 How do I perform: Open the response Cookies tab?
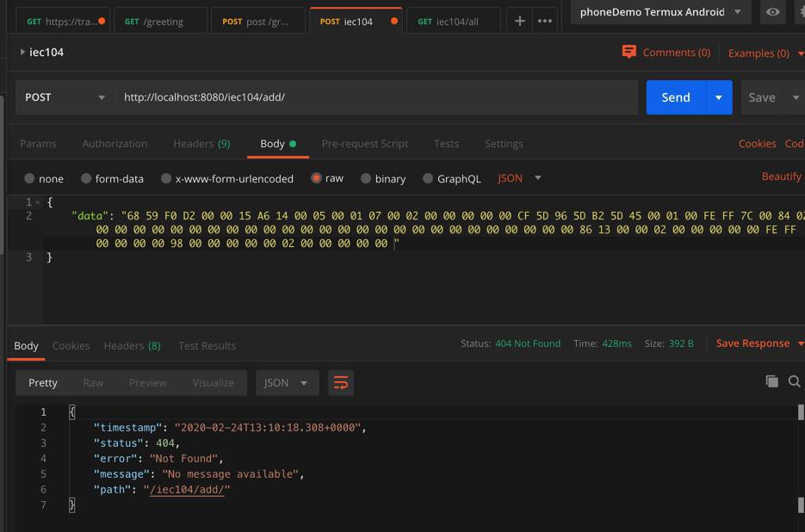(71, 345)
